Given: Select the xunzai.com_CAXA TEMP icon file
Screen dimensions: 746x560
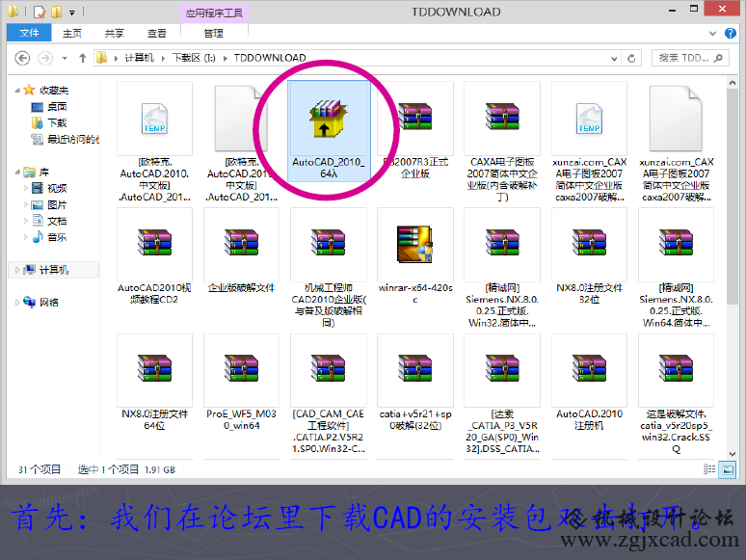Looking at the screenshot, I should pos(589,119).
